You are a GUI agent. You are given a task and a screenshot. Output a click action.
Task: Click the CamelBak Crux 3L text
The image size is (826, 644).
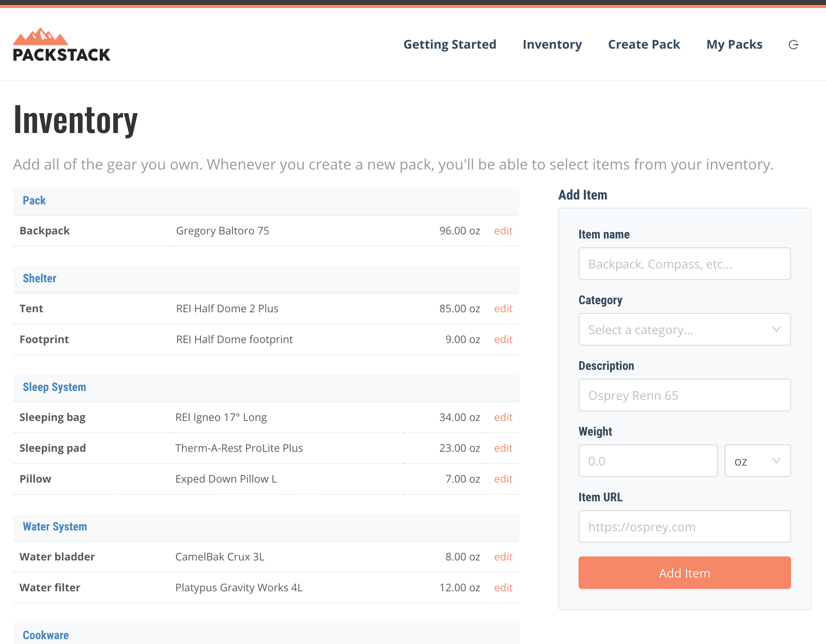(x=220, y=557)
